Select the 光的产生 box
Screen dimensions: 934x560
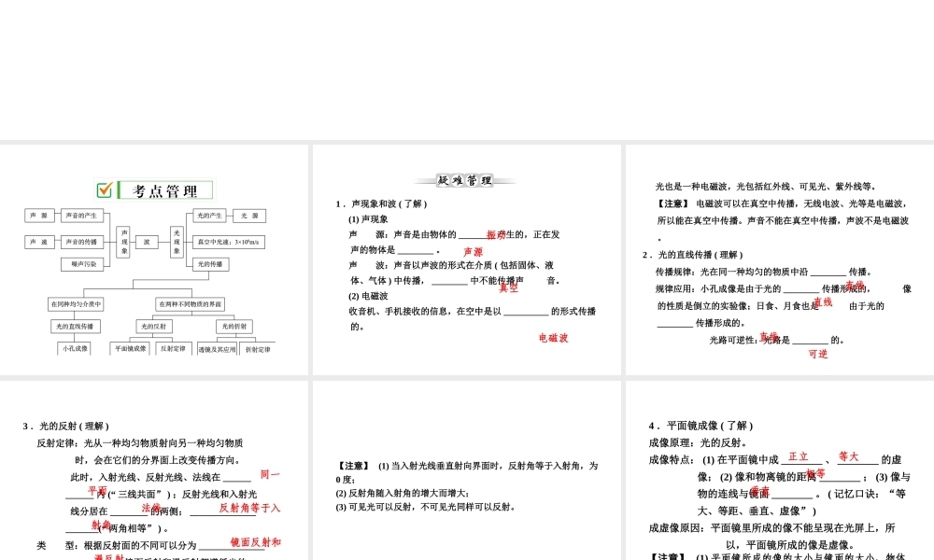[209, 216]
